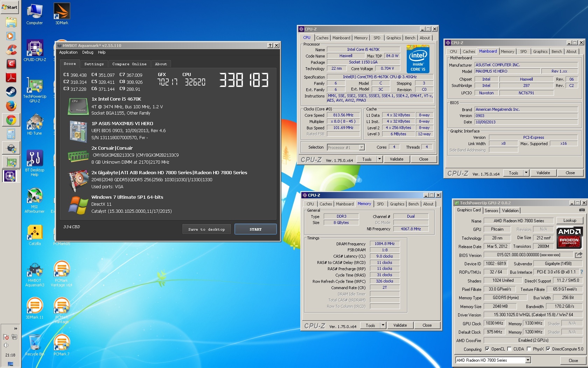Click Validate in the CPU-Z CPU window
This screenshot has height=368, width=588.
(397, 159)
